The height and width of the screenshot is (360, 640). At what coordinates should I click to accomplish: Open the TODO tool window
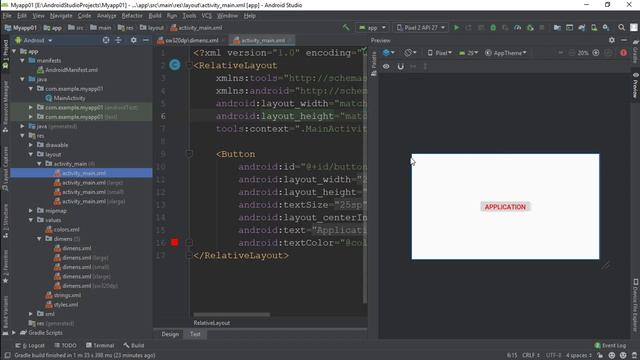pyautogui.click(x=65, y=345)
